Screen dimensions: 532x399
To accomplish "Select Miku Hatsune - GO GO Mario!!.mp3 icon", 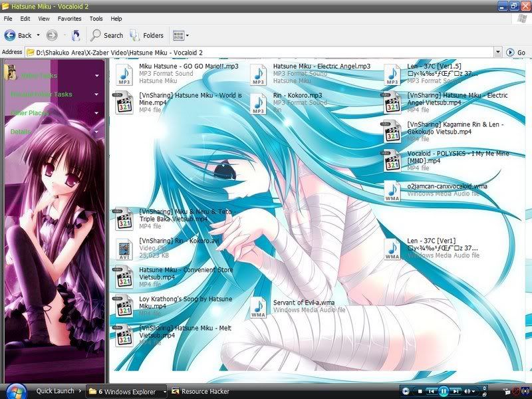I will pyautogui.click(x=124, y=74).
